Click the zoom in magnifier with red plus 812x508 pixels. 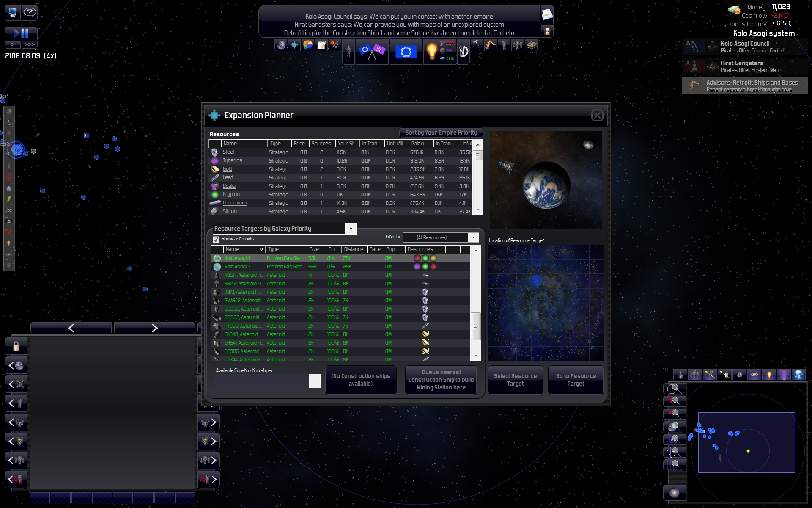tap(674, 400)
